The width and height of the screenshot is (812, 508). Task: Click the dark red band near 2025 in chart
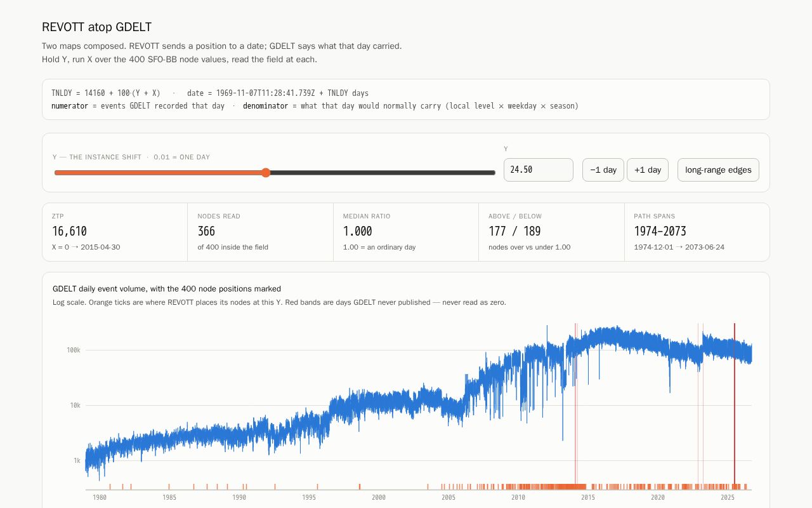pyautogui.click(x=735, y=406)
